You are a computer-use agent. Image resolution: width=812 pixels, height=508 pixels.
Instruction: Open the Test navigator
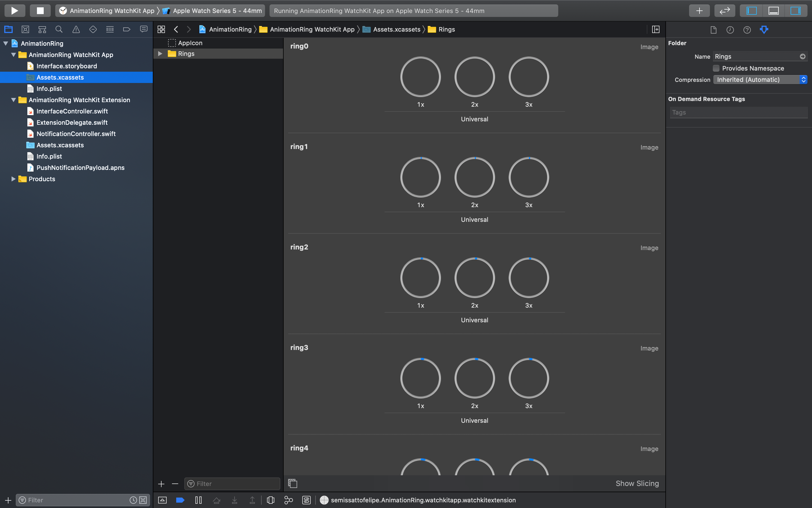point(93,29)
